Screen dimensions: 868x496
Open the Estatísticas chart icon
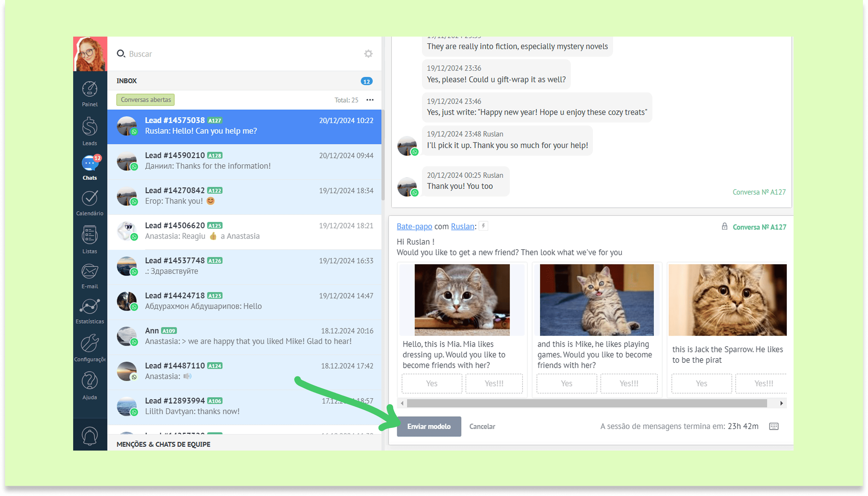(90, 306)
